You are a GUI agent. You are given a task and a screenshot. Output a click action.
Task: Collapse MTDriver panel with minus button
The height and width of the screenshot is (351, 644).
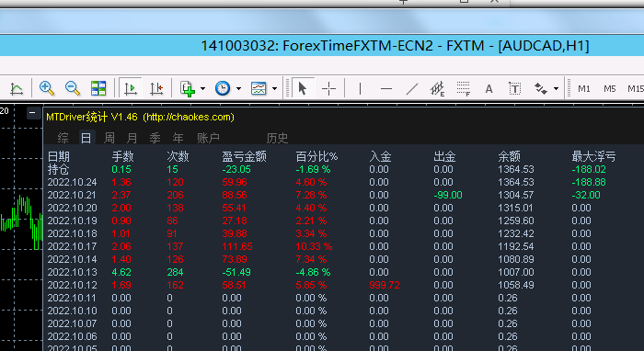(x=34, y=113)
